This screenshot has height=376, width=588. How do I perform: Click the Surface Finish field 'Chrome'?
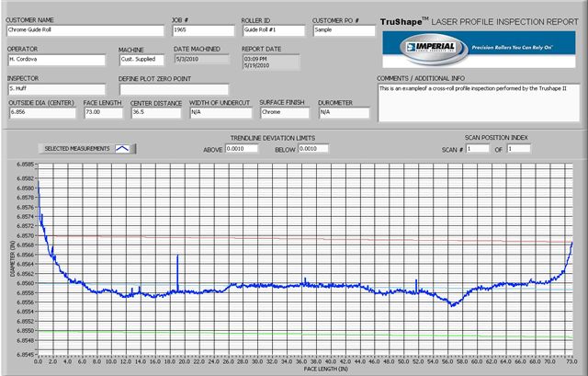click(x=285, y=112)
